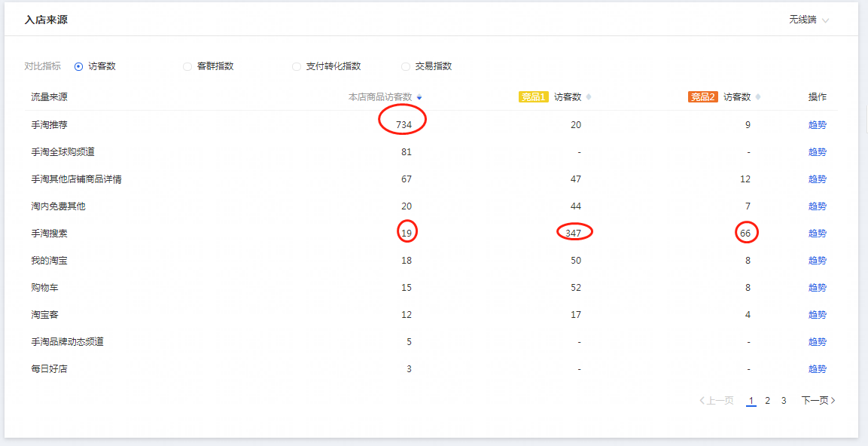Open the 无线端 dropdown
The width and height of the screenshot is (868, 446).
(x=809, y=20)
